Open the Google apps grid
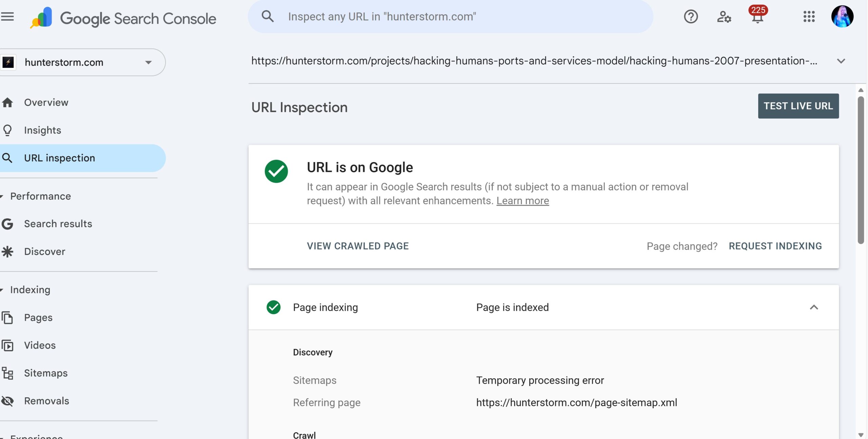This screenshot has height=439, width=868. (809, 16)
